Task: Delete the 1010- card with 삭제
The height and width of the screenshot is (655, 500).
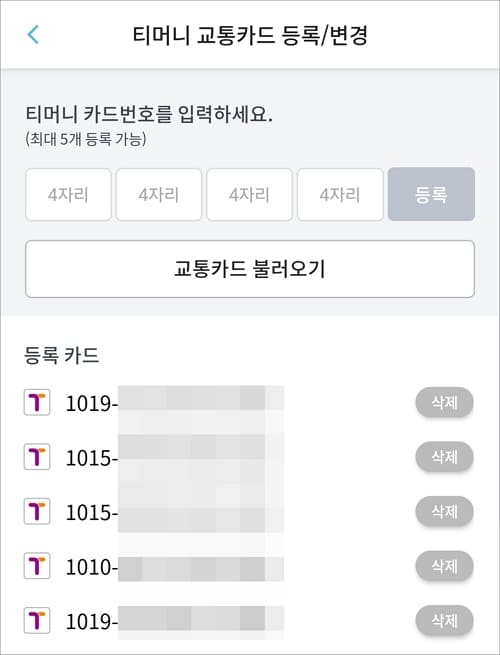Action: (x=444, y=566)
